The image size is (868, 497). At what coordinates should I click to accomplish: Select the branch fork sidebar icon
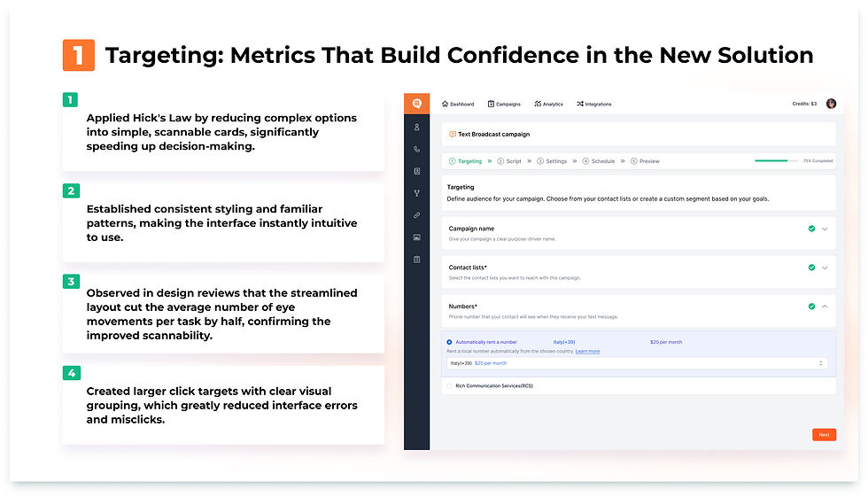coord(417,193)
